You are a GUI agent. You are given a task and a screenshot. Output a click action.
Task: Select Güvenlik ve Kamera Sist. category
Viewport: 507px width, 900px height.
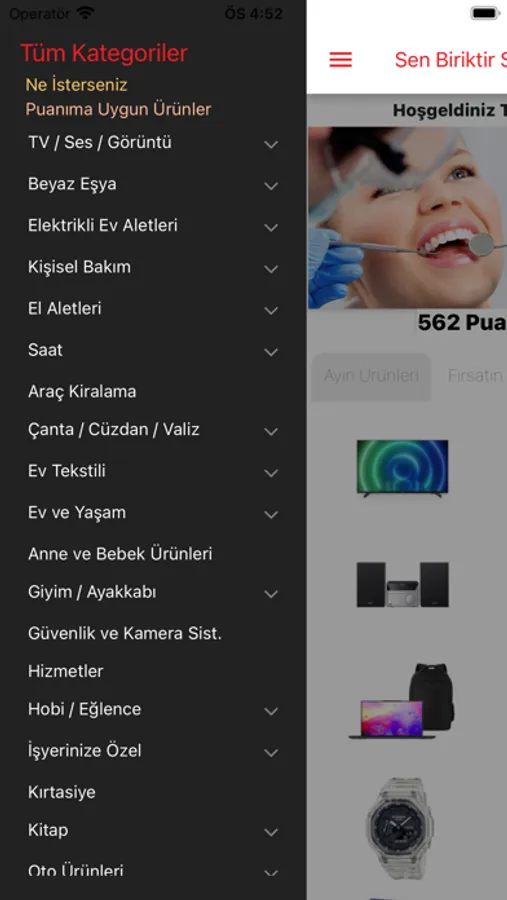click(125, 634)
